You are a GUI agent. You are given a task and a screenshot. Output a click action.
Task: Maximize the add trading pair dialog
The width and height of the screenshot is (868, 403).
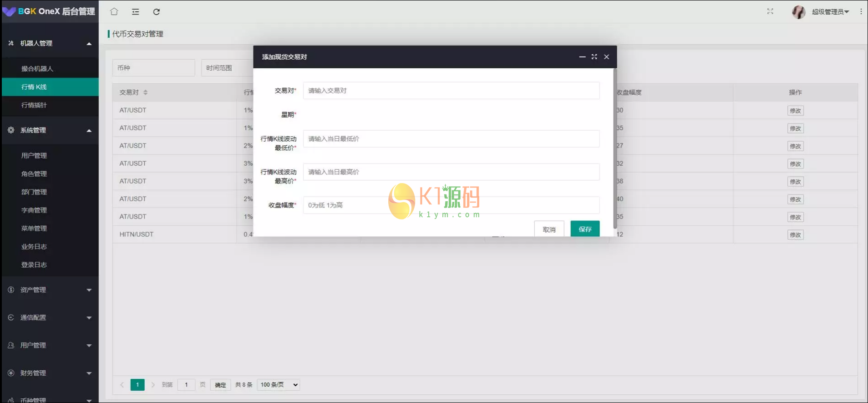coord(594,57)
